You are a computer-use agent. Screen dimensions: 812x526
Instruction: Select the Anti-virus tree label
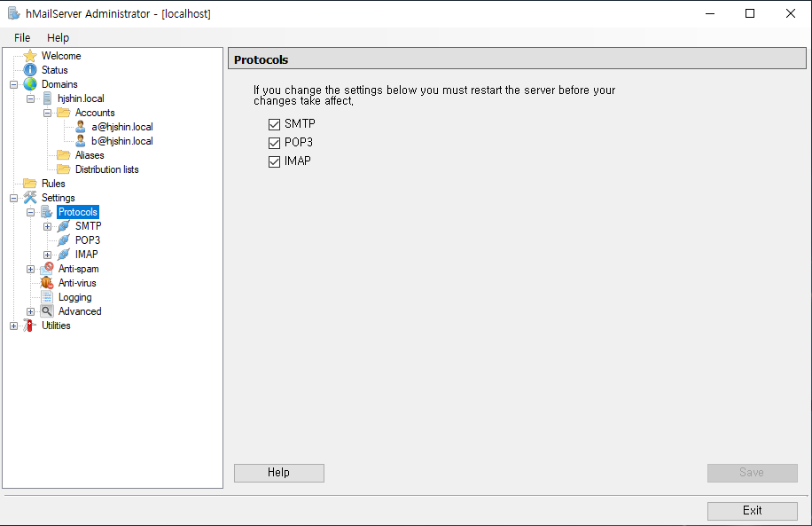coord(77,282)
